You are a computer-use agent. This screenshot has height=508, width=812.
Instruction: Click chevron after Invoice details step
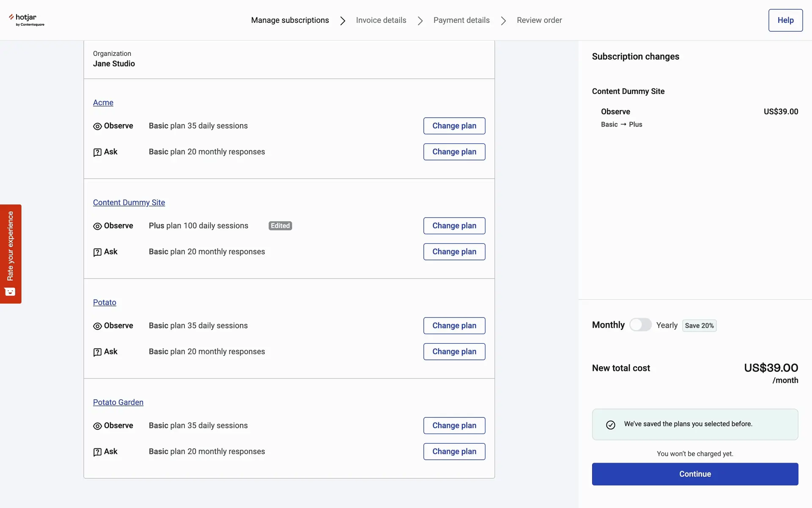tap(420, 21)
